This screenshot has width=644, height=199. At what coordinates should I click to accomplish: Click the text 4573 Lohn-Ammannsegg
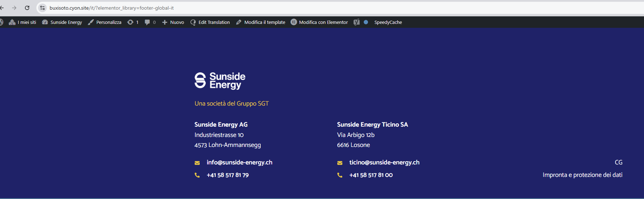(x=228, y=145)
